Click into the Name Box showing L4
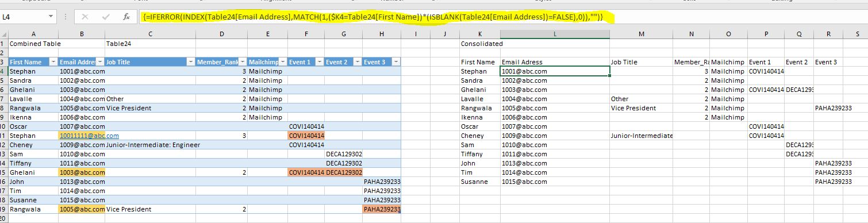This screenshot has height=223, width=868. pyautogui.click(x=24, y=17)
